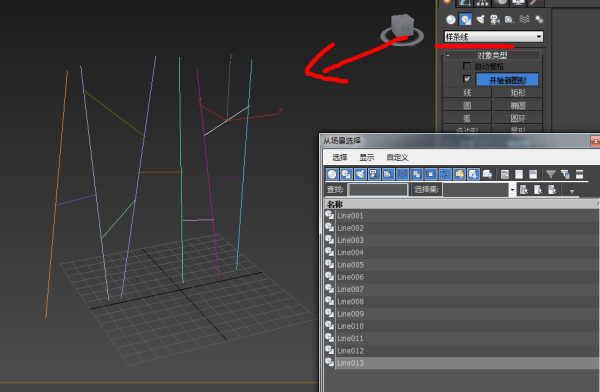Enable the 自动栅格 checkbox
Image resolution: width=600 pixels, height=392 pixels.
(466, 66)
